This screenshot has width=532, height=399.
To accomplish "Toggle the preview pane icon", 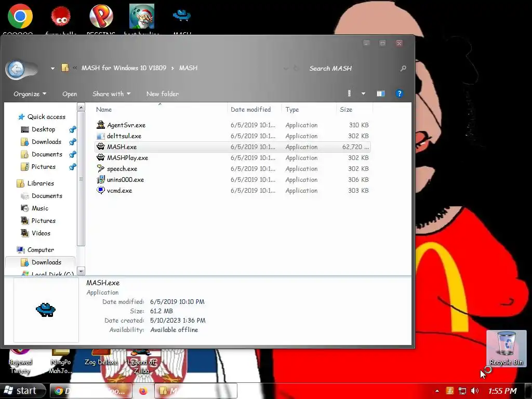I will (381, 94).
